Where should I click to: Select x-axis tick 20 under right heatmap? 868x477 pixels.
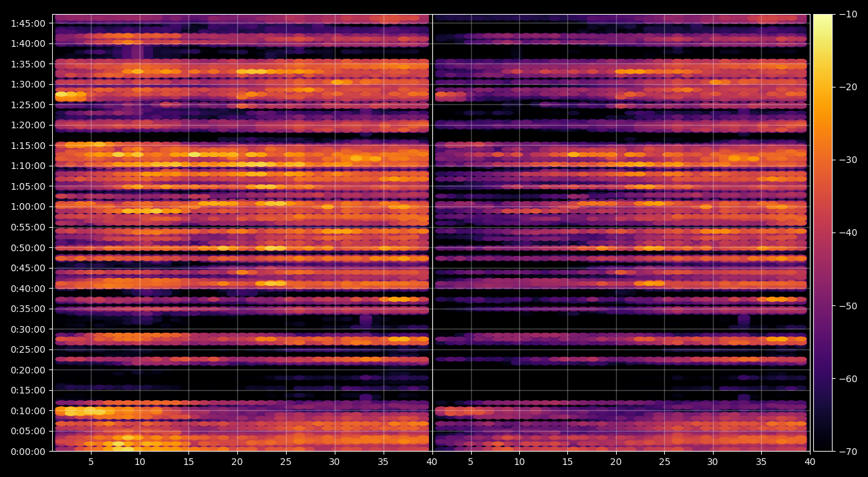coord(616,462)
